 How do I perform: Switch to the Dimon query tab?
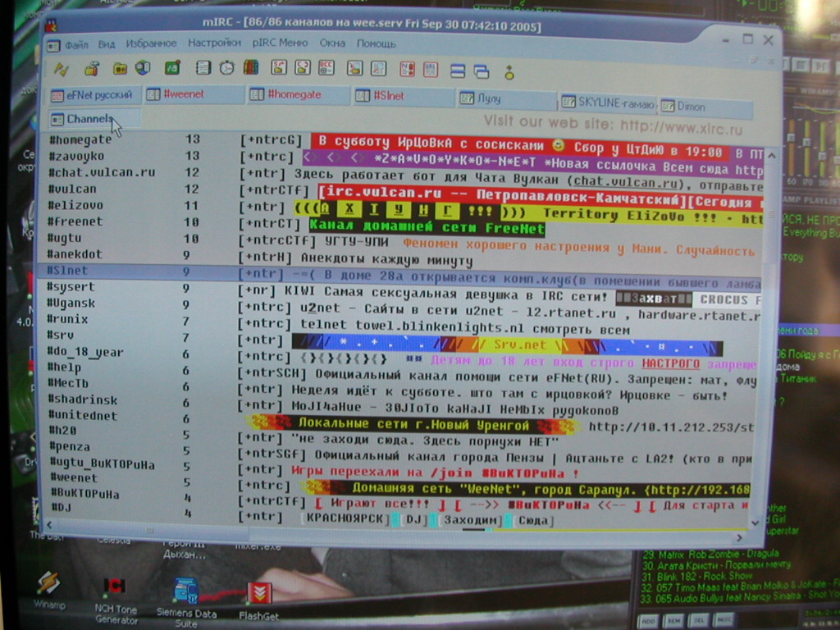tap(706, 107)
